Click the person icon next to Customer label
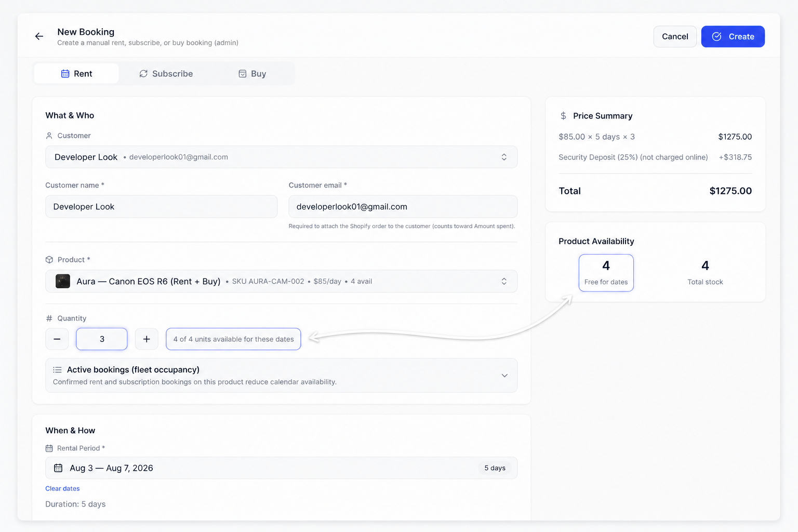 point(49,136)
